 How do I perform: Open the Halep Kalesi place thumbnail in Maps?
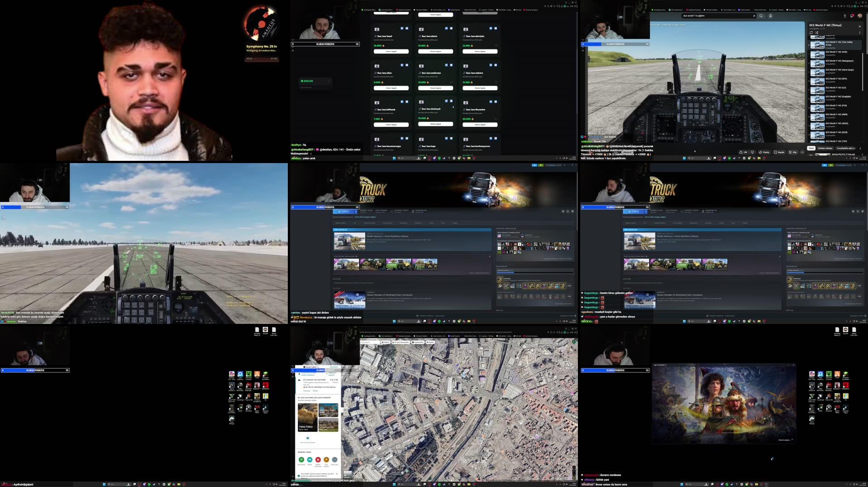tap(308, 417)
